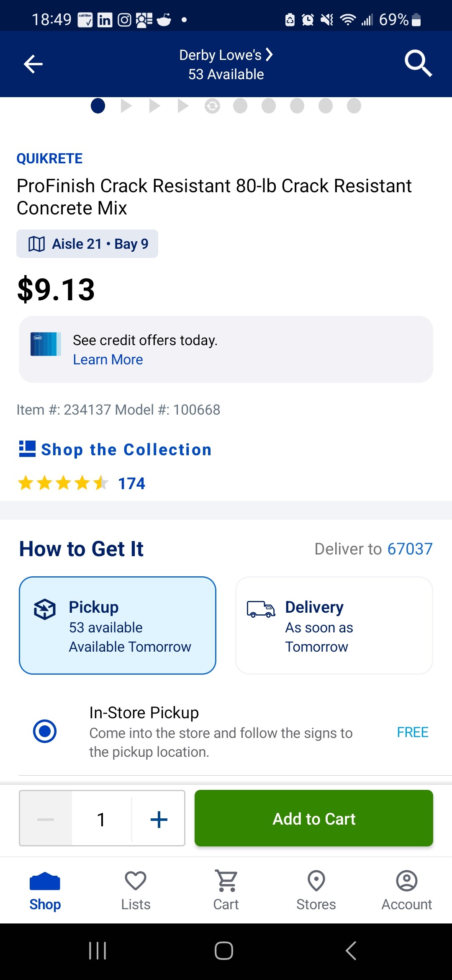The width and height of the screenshot is (452, 980).
Task: Decrease quantity with the minus button
Action: click(46, 819)
